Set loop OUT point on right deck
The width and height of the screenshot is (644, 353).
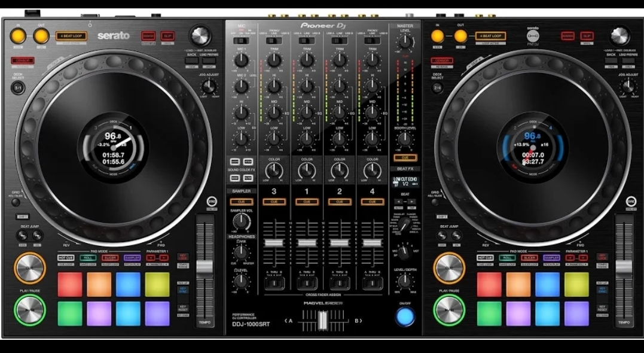click(x=460, y=36)
